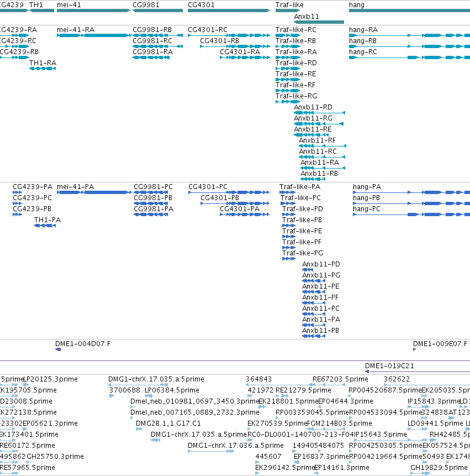The image size is (470, 476).
Task: Select the DME1-004D07.F feature
Action: click(82, 344)
